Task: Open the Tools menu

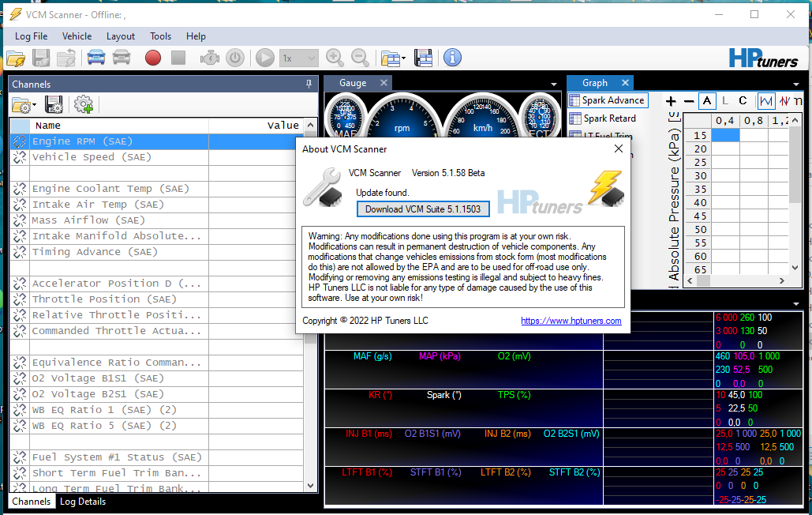Action: pyautogui.click(x=160, y=36)
